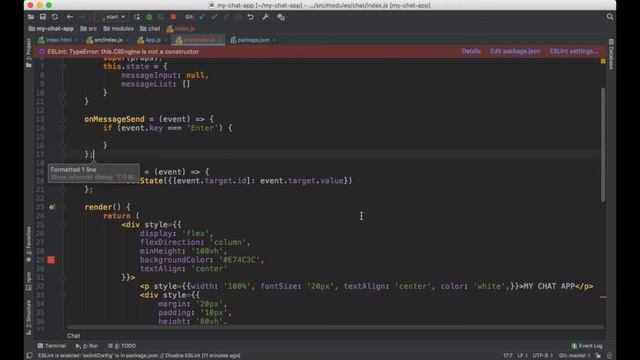Select index.js in the breadcrumb bar

(x=181, y=29)
